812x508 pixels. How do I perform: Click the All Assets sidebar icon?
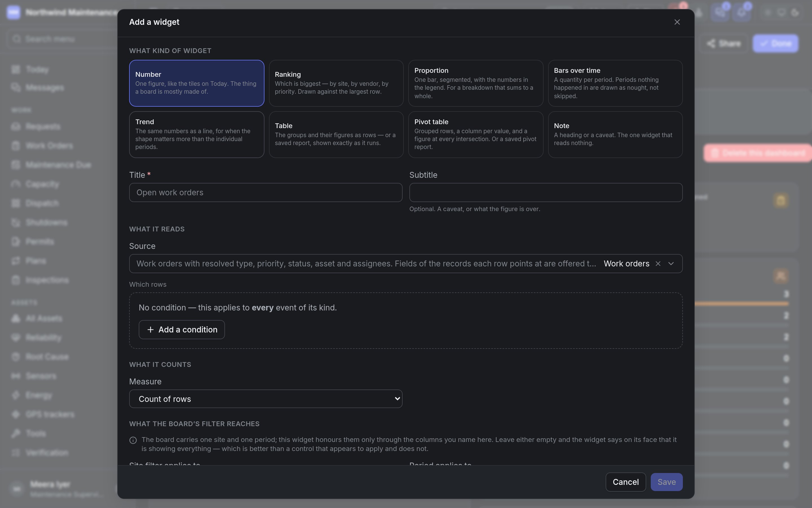pyautogui.click(x=16, y=318)
